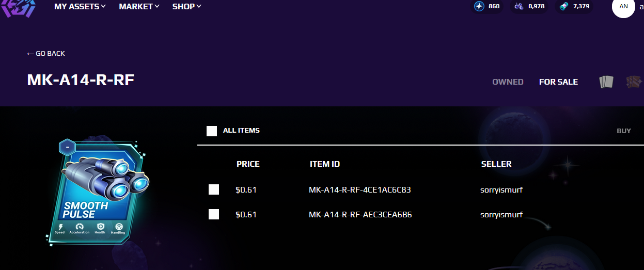Select checkbox for item ending 4CE1AC6C83
This screenshot has height=270, width=644.
pyautogui.click(x=214, y=189)
